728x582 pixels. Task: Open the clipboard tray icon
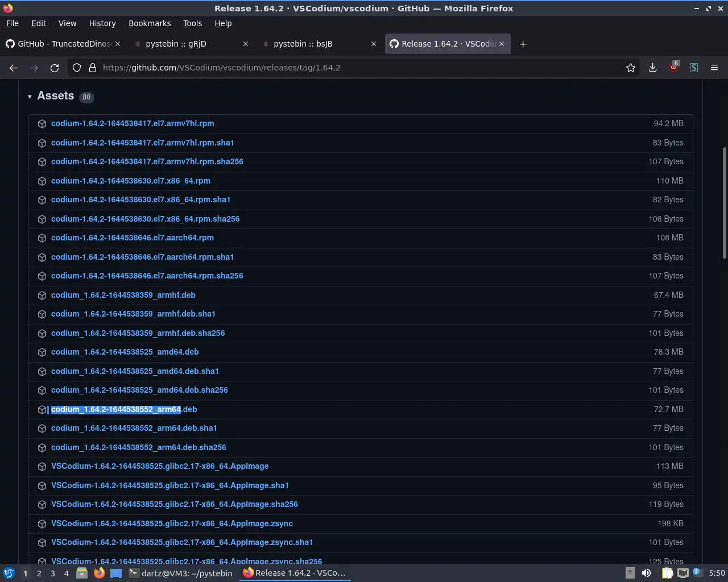tap(667, 573)
